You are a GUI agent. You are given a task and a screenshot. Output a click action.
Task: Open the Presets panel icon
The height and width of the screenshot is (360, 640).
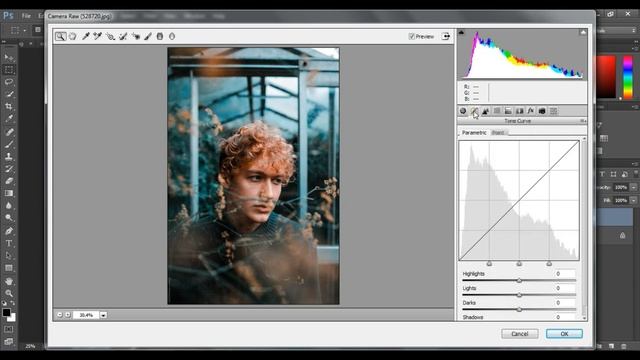pyautogui.click(x=553, y=111)
